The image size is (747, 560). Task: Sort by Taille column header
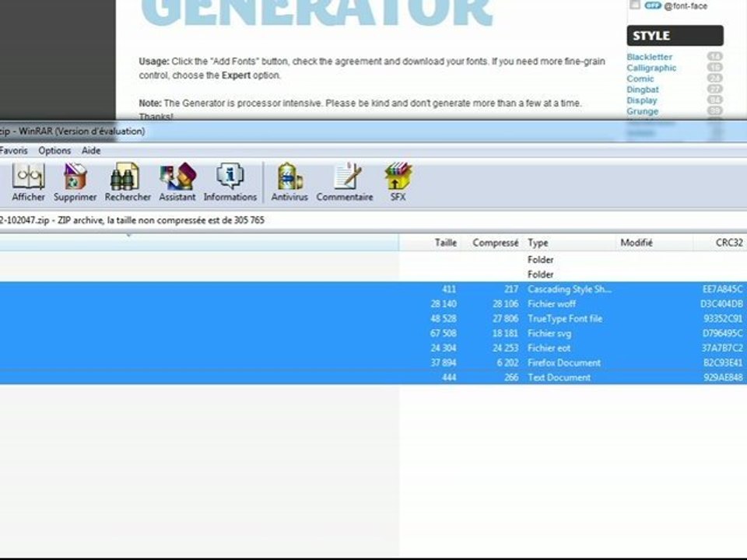click(x=430, y=243)
